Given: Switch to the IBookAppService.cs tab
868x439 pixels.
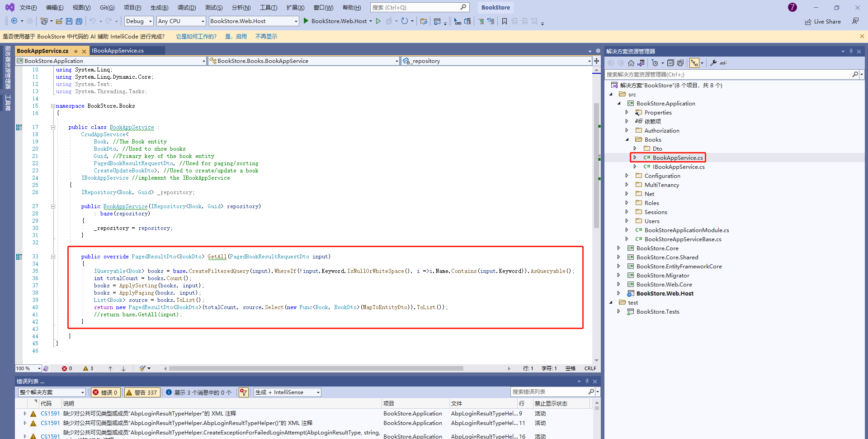Looking at the screenshot, I should point(118,51).
